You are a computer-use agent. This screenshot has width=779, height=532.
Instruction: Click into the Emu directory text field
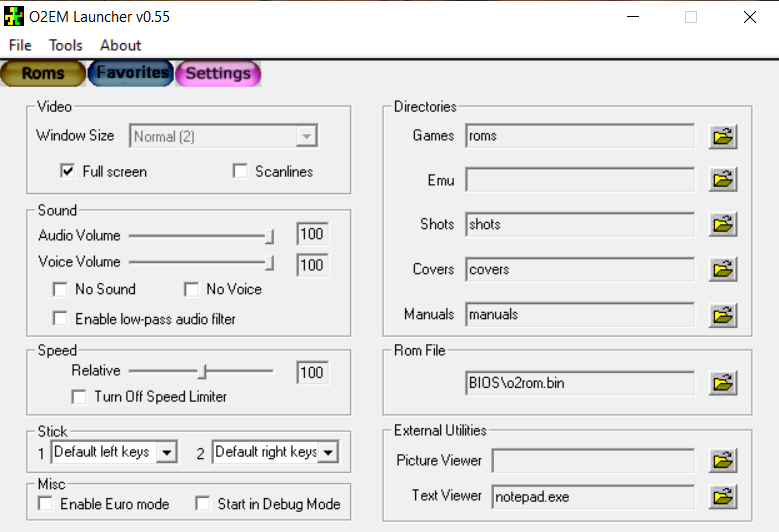[x=579, y=180]
